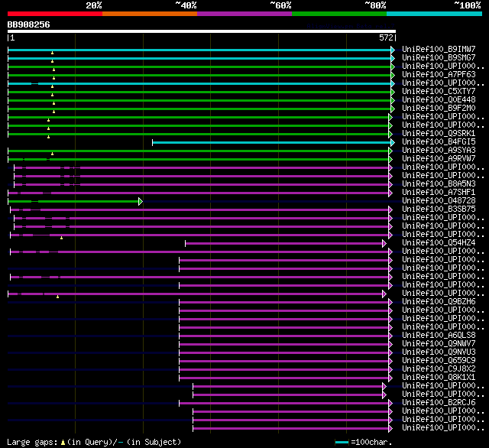Select the UniRef100_Q54HZ4 label
Screen dimensions: 489x448
439,242
